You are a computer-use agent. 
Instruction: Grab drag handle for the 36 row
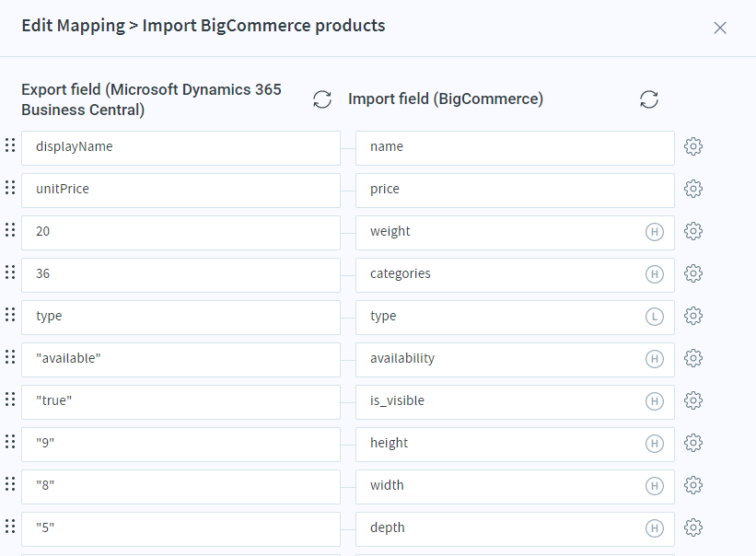click(10, 272)
